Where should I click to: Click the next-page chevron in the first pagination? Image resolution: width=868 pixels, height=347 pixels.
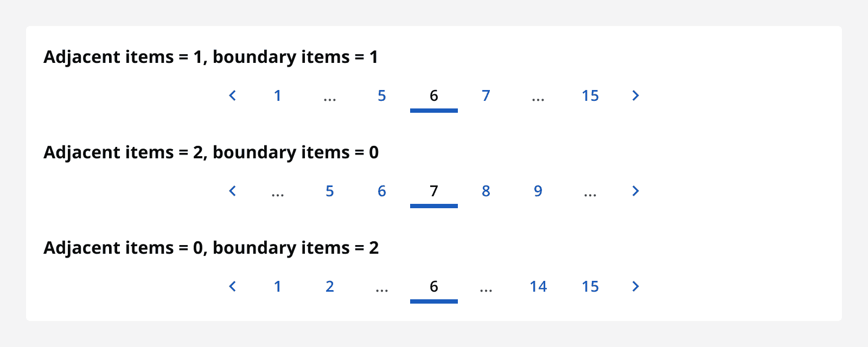(635, 95)
